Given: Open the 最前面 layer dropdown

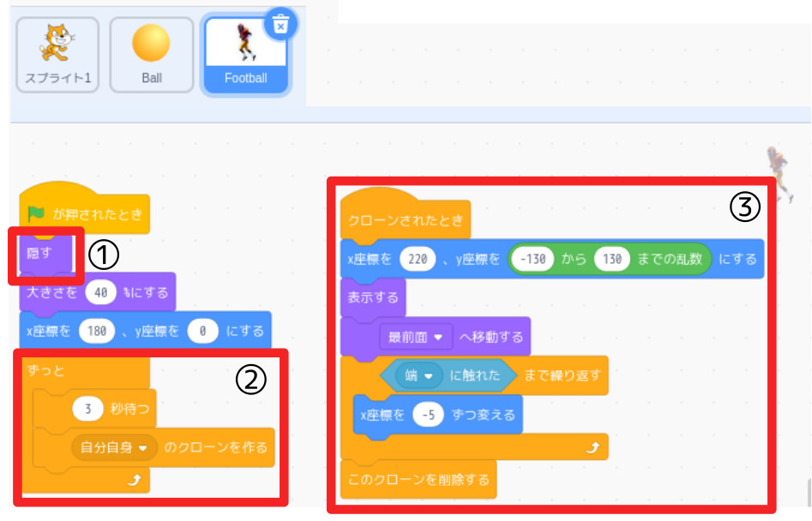Looking at the screenshot, I should tap(419, 337).
